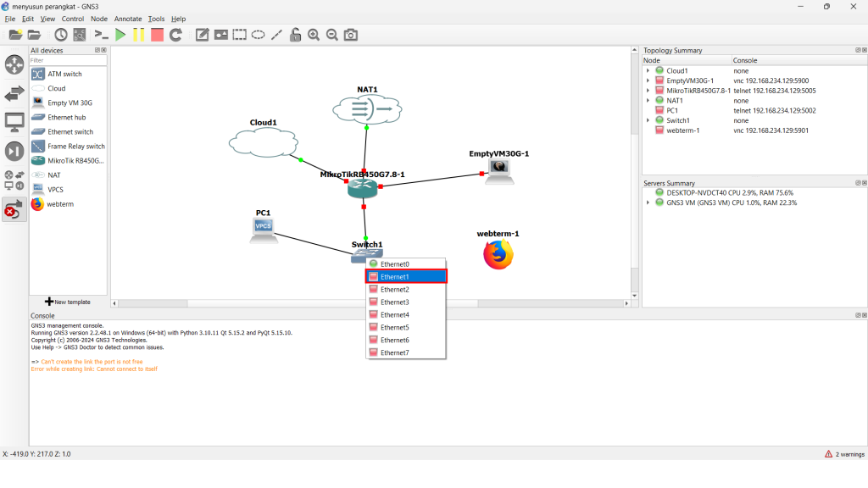Open the Annotate menu
Image resolution: width=868 pixels, height=488 pixels.
pyautogui.click(x=128, y=19)
